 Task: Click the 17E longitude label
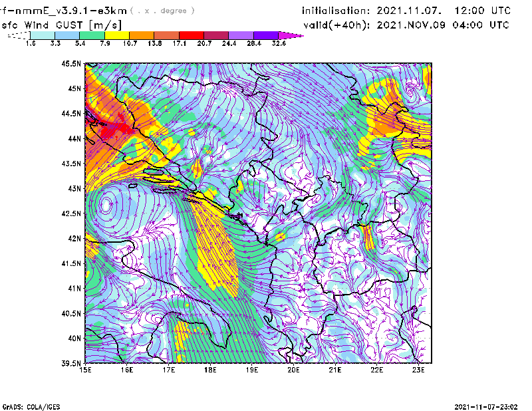[169, 370]
